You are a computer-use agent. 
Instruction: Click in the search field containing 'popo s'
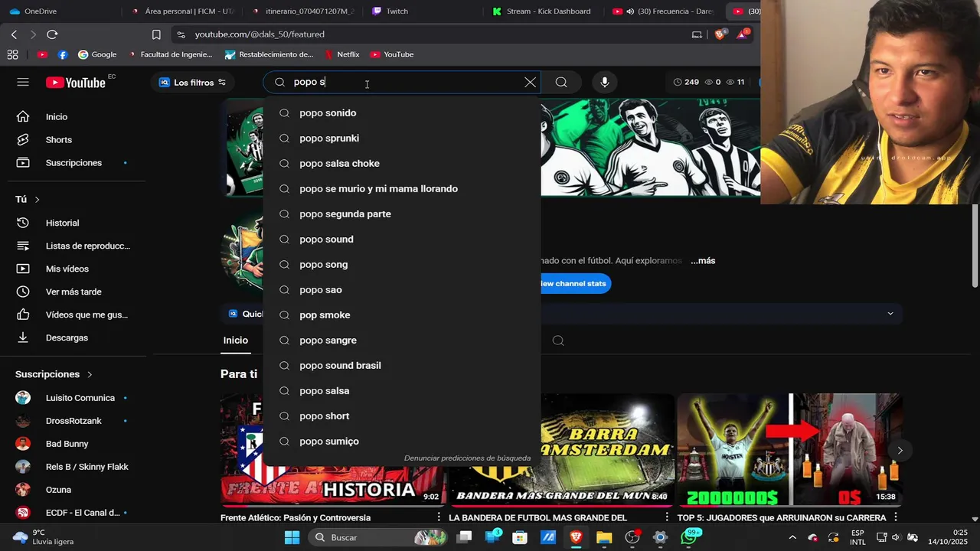pos(402,82)
